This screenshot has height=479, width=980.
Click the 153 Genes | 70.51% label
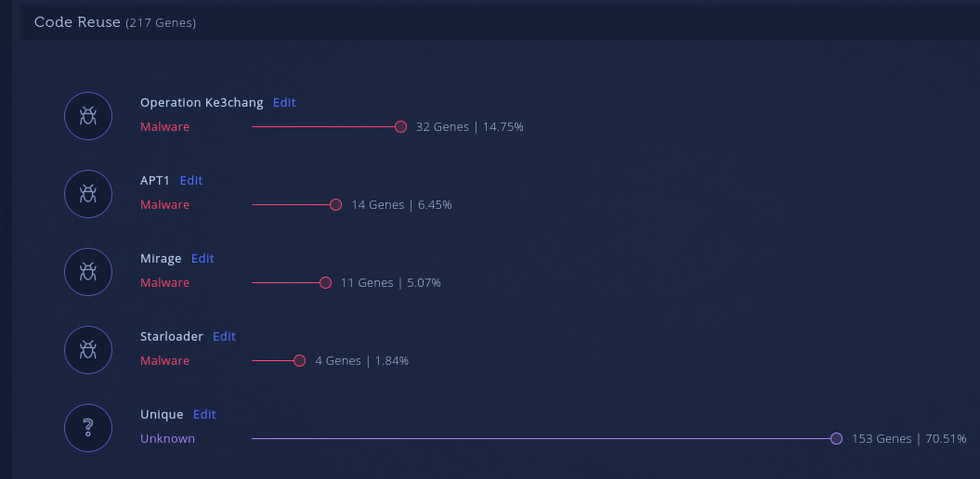click(908, 439)
